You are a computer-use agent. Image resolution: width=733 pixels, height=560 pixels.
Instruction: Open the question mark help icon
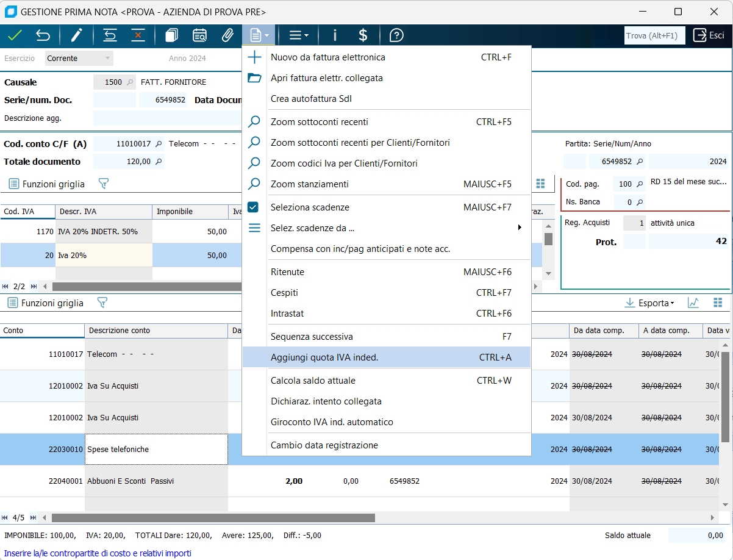point(396,35)
